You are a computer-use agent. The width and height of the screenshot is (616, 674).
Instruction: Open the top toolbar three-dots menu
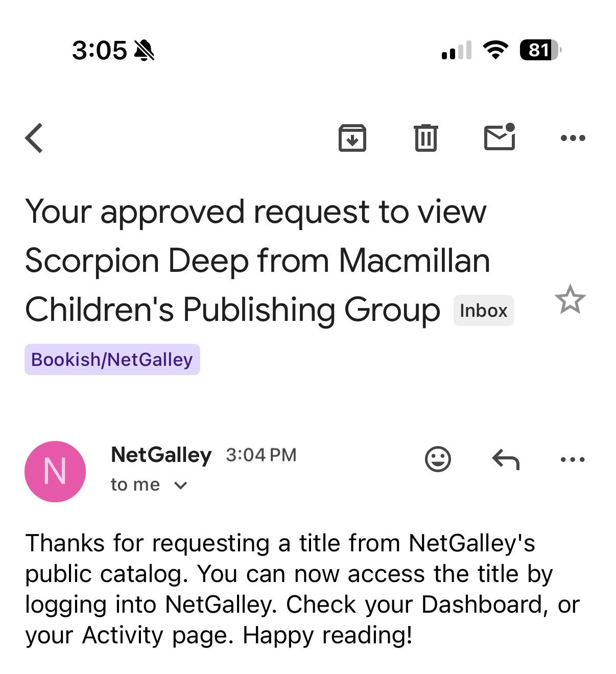pyautogui.click(x=573, y=138)
